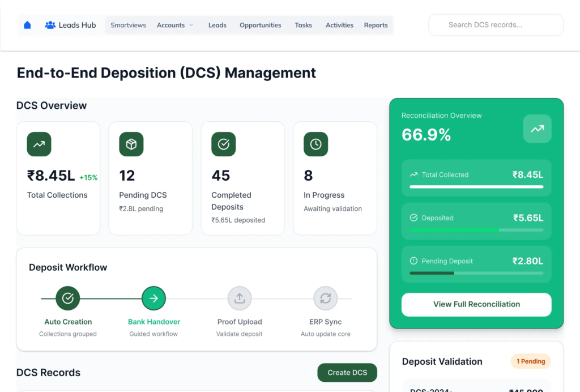Click the ERP Sync refresh step icon
The image size is (580, 392).
click(x=325, y=298)
